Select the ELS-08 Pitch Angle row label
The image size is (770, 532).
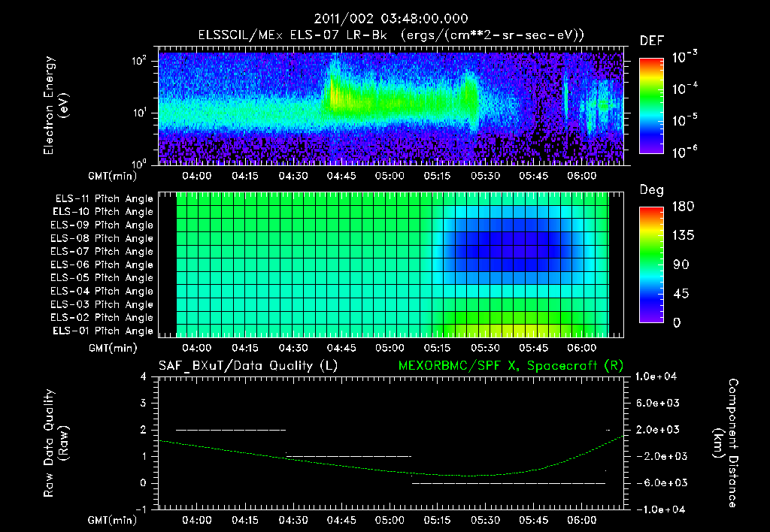tap(102, 238)
